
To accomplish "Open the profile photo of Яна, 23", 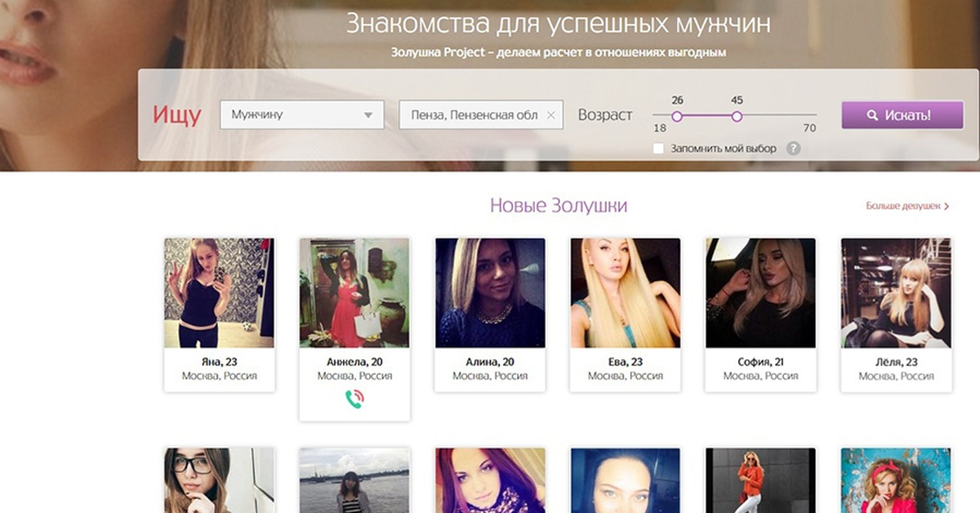I will coord(219,293).
